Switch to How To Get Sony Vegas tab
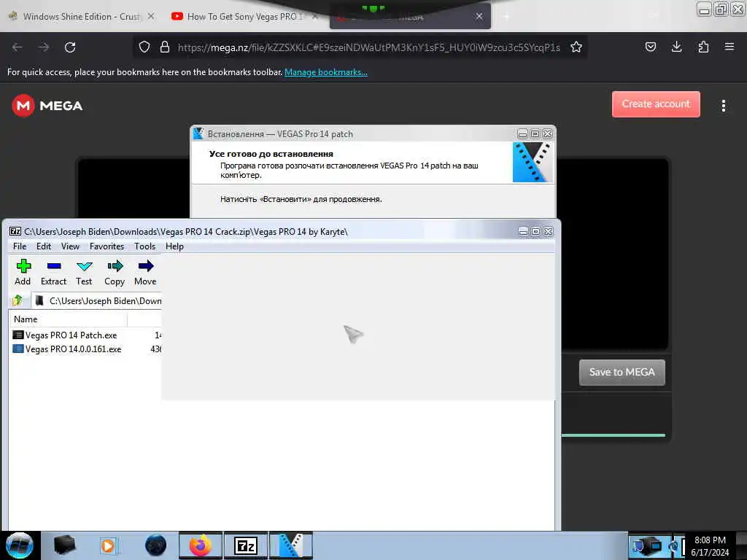Image resolution: width=747 pixels, height=560 pixels. pyautogui.click(x=244, y=17)
